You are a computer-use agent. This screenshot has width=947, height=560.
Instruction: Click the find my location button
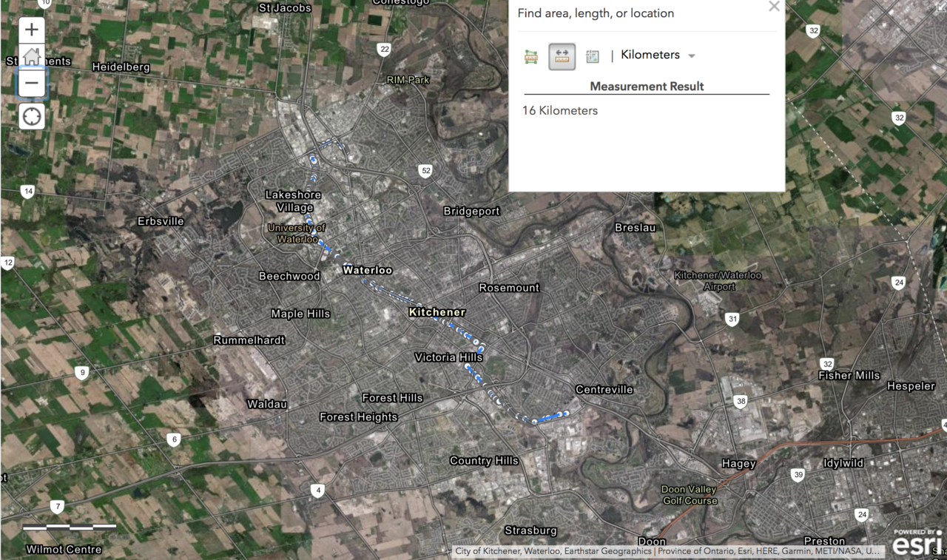coord(32,117)
